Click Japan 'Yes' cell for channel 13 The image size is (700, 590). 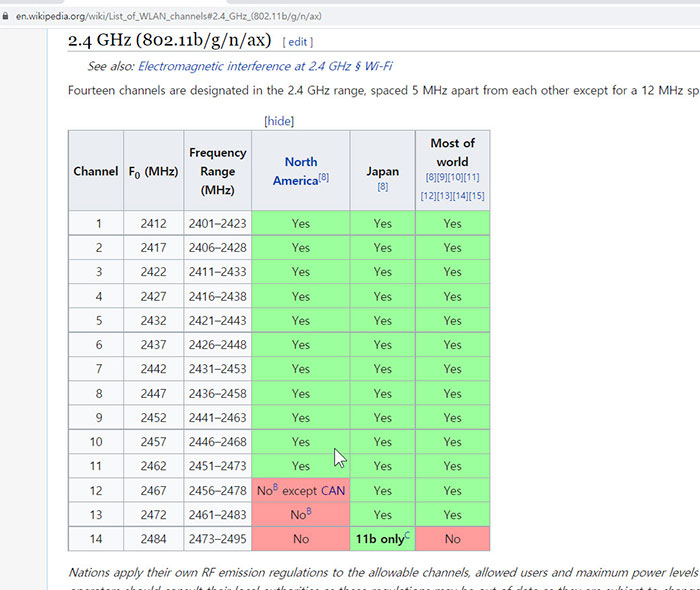tap(383, 515)
